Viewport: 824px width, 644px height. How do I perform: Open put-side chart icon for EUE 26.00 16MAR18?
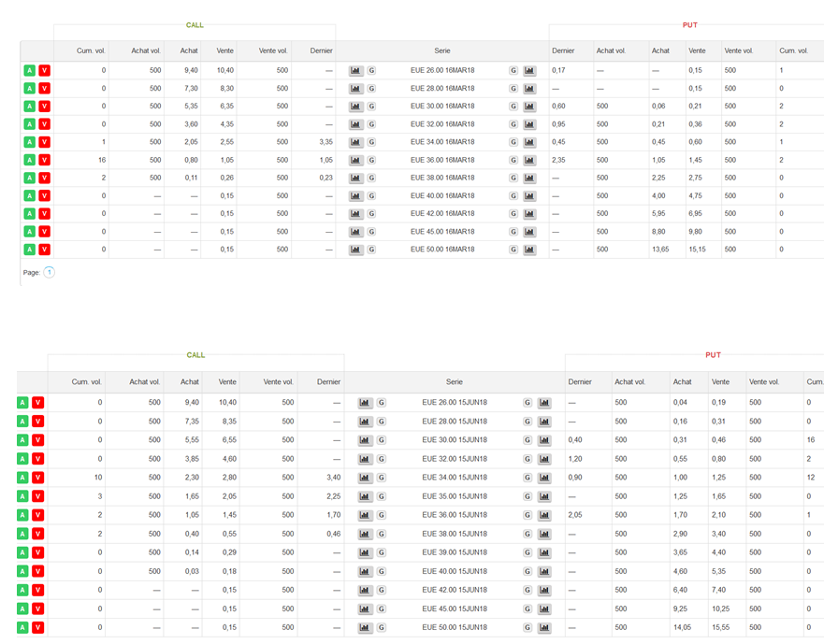[x=529, y=70]
